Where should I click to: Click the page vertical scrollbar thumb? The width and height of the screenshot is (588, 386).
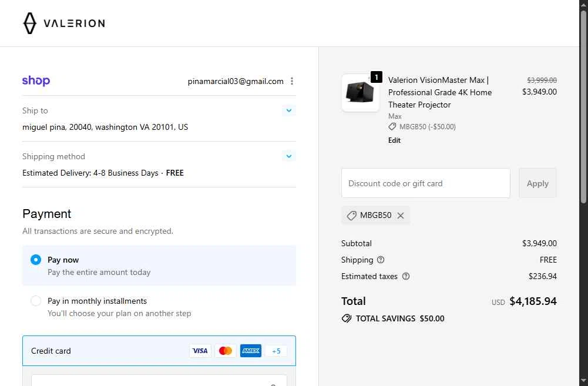(x=583, y=107)
